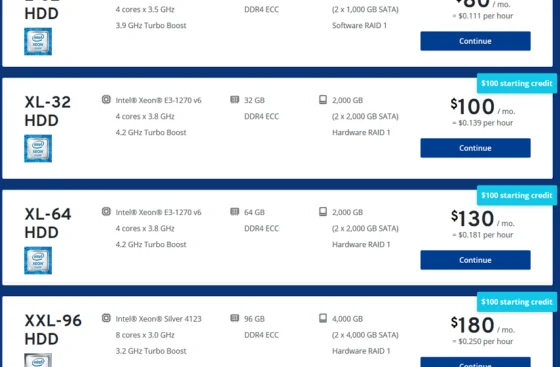The image size is (560, 367).
Task: Click the Intel Xeon badge under XL-64 HDD
Action: [38, 260]
